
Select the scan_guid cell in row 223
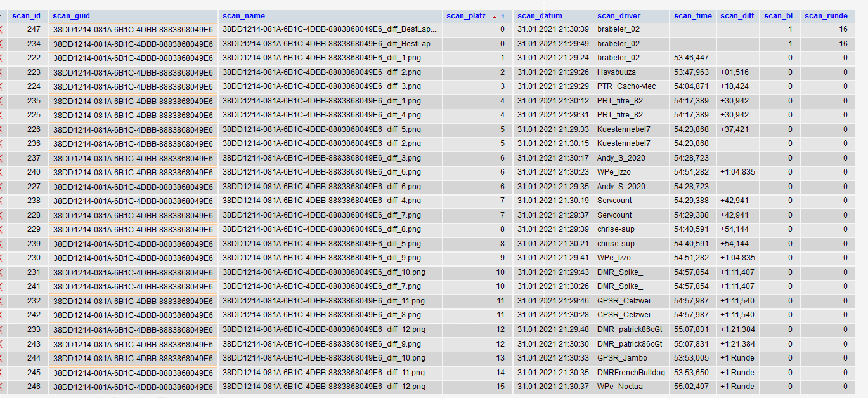pyautogui.click(x=133, y=72)
